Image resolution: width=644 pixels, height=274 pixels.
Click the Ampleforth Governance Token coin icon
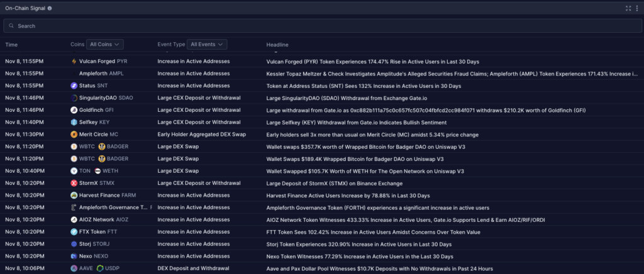coord(74,207)
